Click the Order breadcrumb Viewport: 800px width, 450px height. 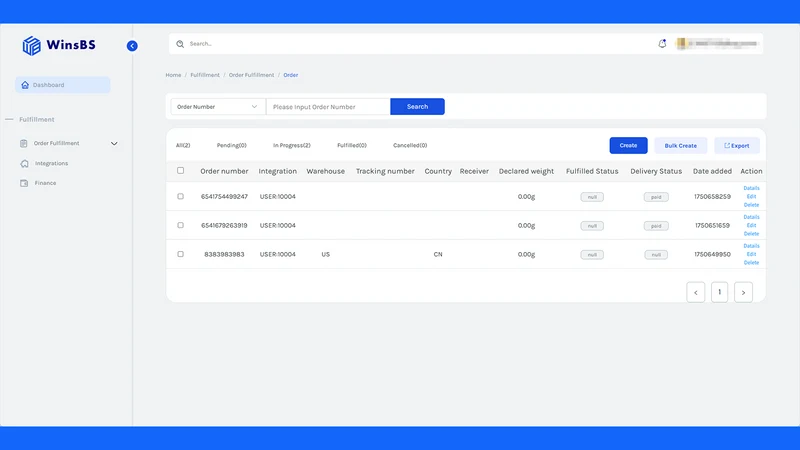pyautogui.click(x=291, y=75)
